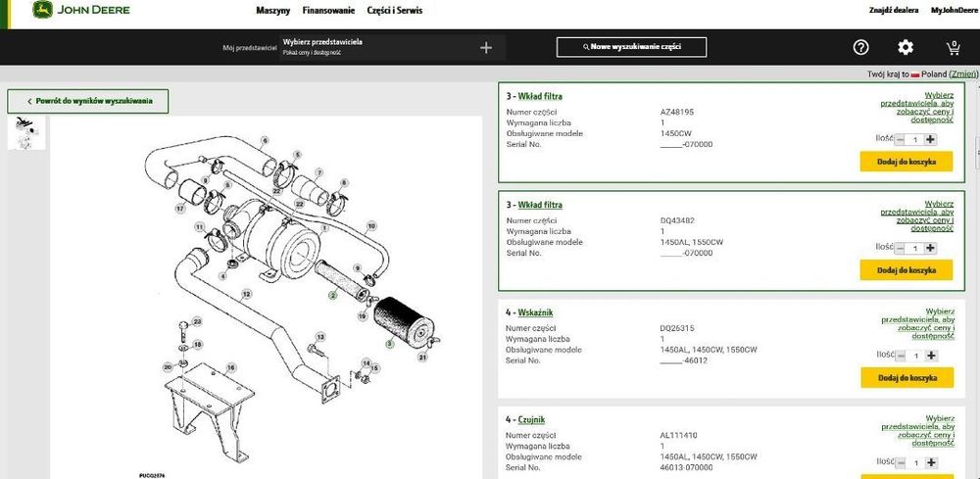Viewport: 980px width, 479px height.
Task: Select callout 3 on the parts diagram
Action: coord(389,344)
